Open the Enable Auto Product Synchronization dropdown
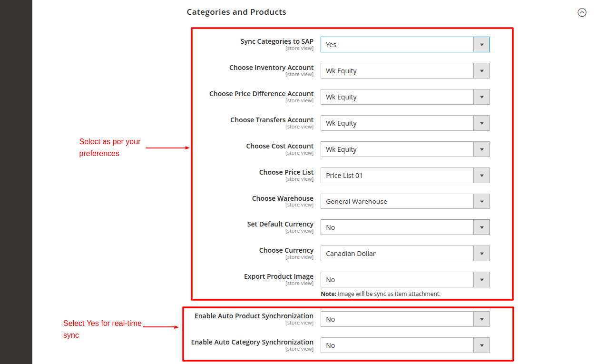This screenshot has height=364, width=607. [x=482, y=319]
